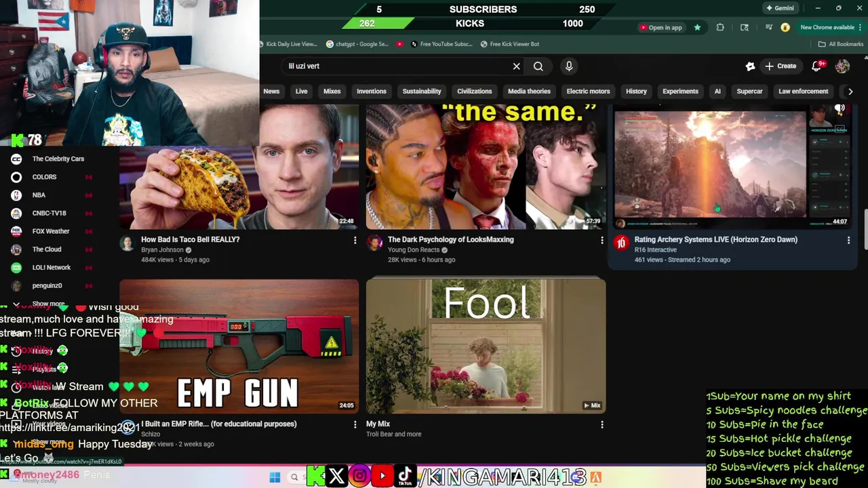The width and height of the screenshot is (868, 488).
Task: Clear the search text with the X icon
Action: [x=517, y=66]
